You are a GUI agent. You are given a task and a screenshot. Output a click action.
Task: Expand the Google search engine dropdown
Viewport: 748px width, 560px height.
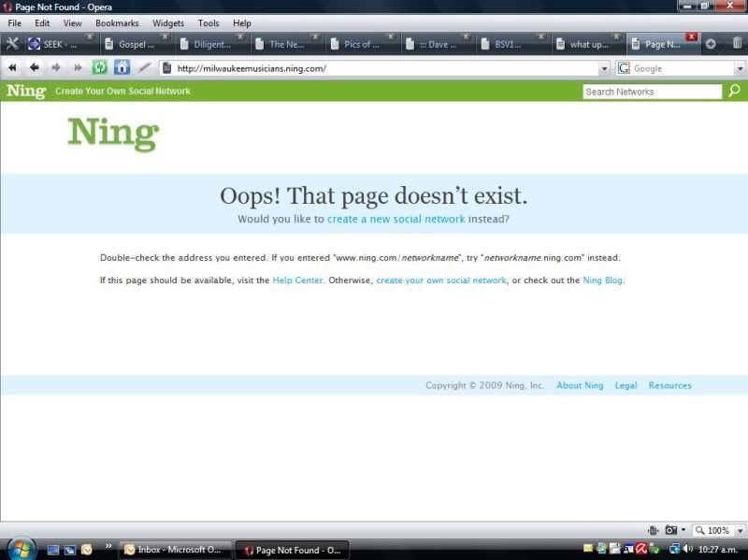[740, 68]
